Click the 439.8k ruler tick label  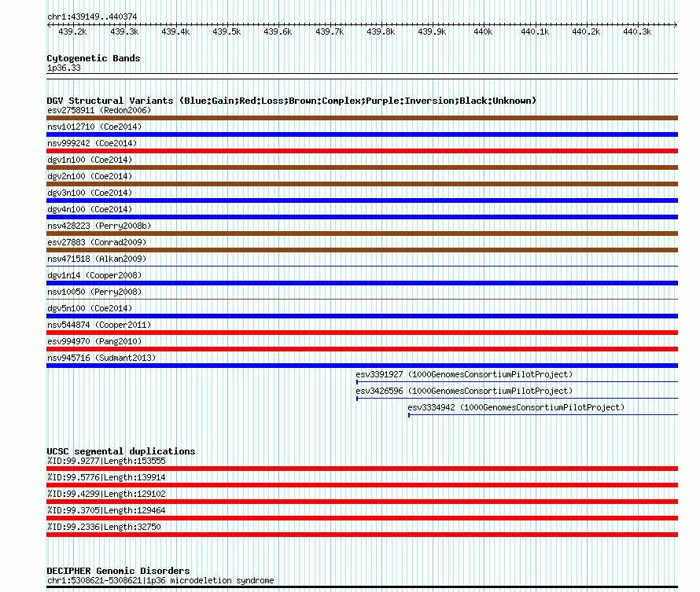(381, 31)
